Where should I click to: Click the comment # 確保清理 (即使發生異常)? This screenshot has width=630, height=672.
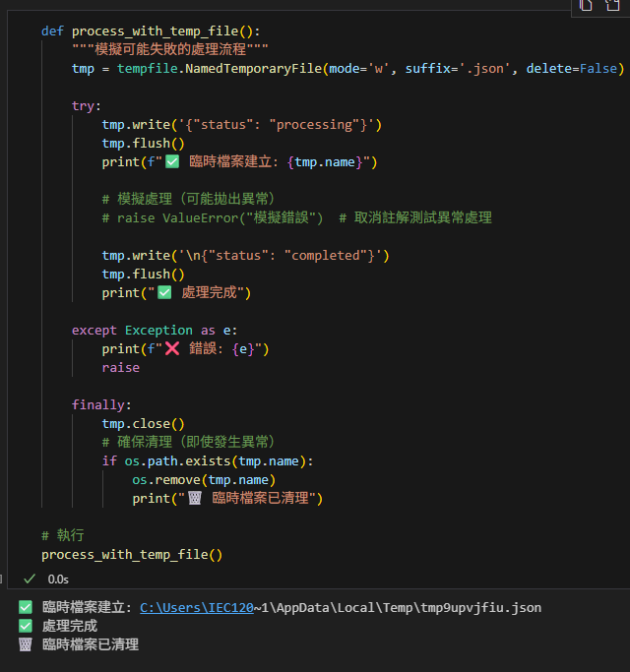[188, 443]
